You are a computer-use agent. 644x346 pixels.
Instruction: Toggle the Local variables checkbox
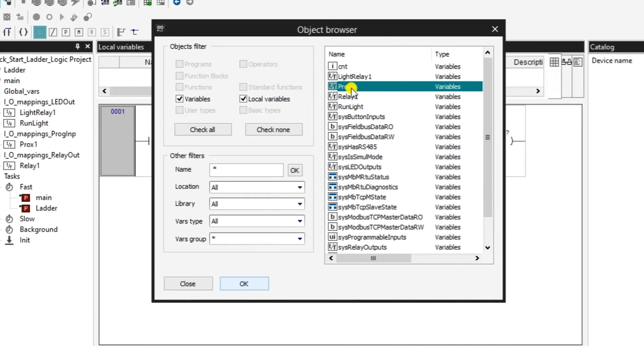pyautogui.click(x=243, y=99)
